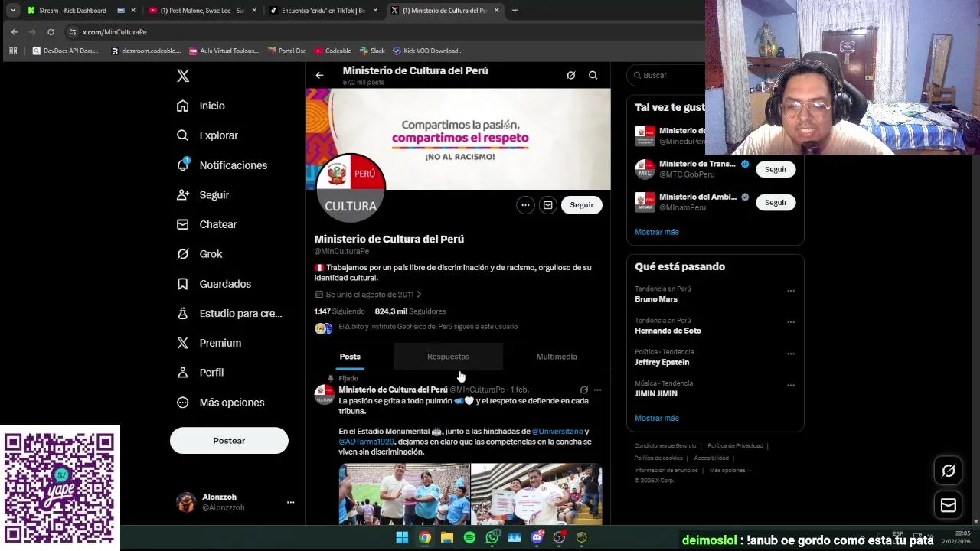980x551 pixels.
Task: Open the floating Grok button
Action: point(949,471)
